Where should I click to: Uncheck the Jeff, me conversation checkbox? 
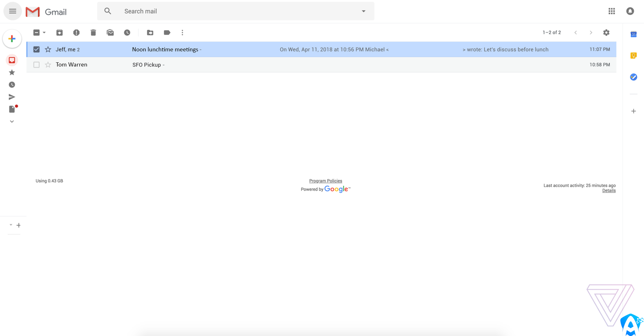[x=36, y=49]
